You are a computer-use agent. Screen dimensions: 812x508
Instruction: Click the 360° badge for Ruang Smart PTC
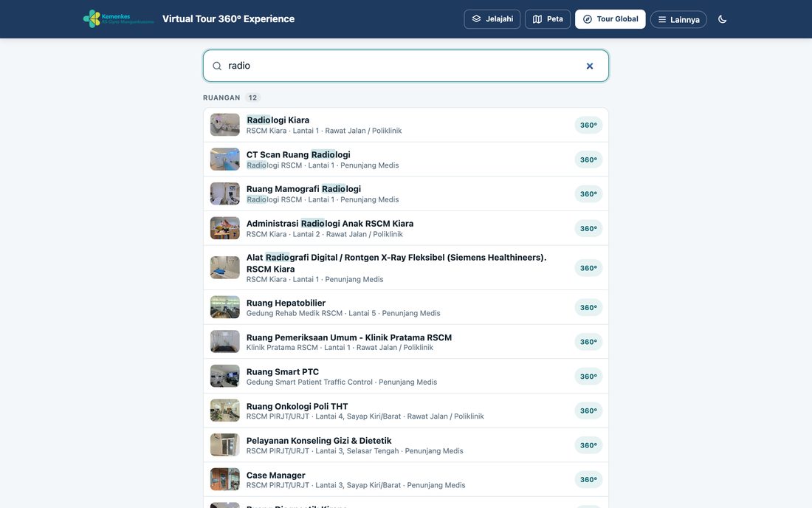[x=588, y=377]
